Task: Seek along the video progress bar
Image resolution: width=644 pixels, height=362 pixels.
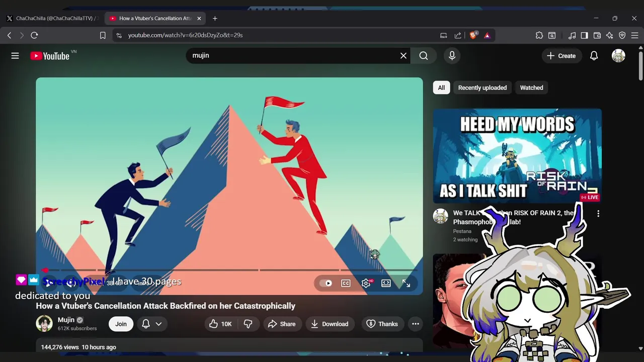Action: point(229,270)
